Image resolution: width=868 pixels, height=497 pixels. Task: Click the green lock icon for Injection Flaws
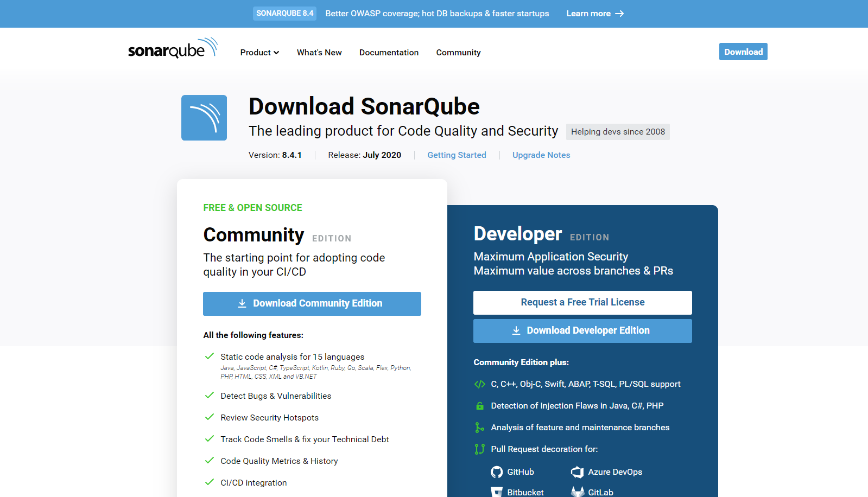479,406
